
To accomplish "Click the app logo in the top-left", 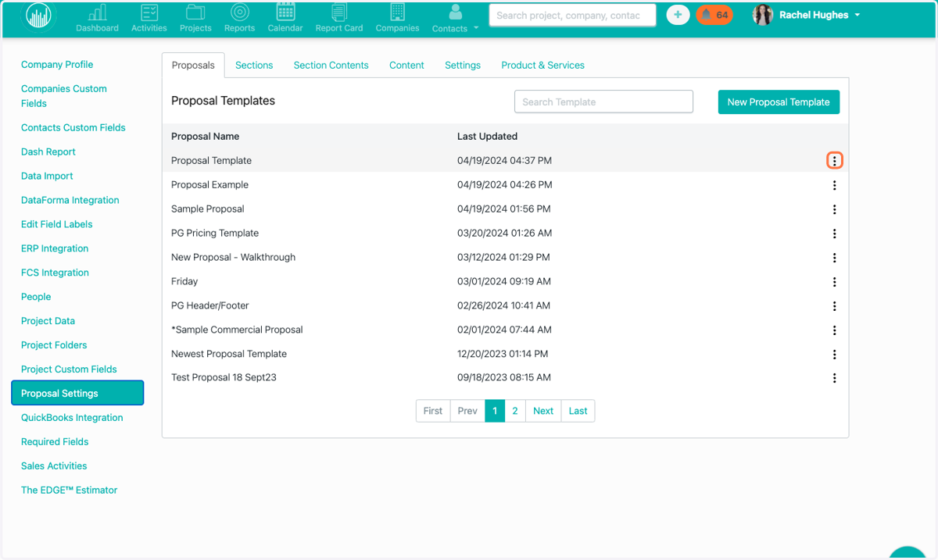I will click(x=38, y=16).
